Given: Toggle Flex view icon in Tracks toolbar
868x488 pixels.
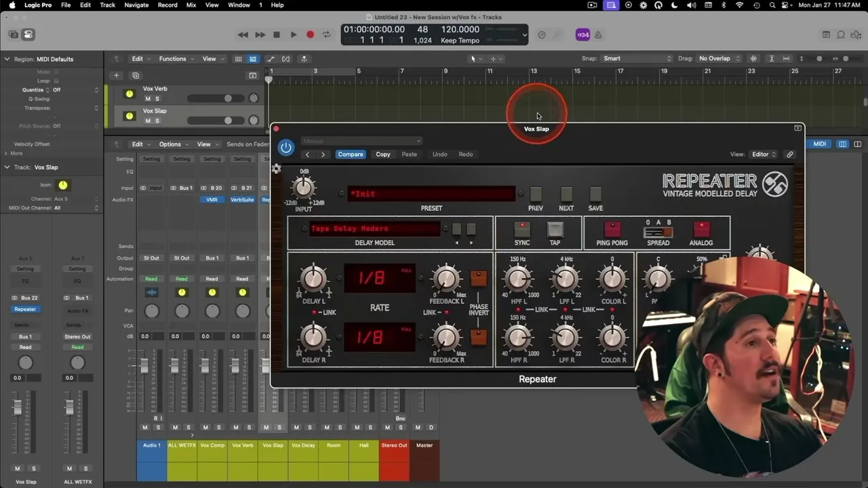Looking at the screenshot, I should pyautogui.click(x=285, y=59).
